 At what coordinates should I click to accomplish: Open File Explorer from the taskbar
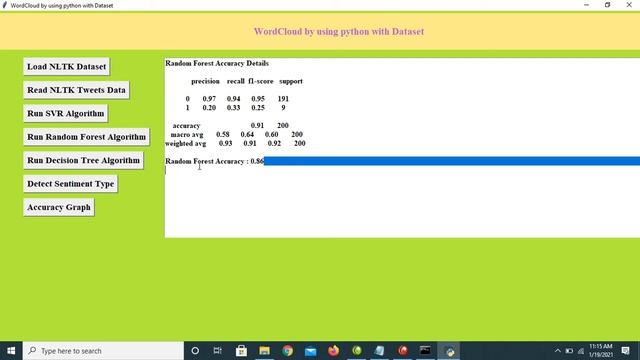click(264, 351)
